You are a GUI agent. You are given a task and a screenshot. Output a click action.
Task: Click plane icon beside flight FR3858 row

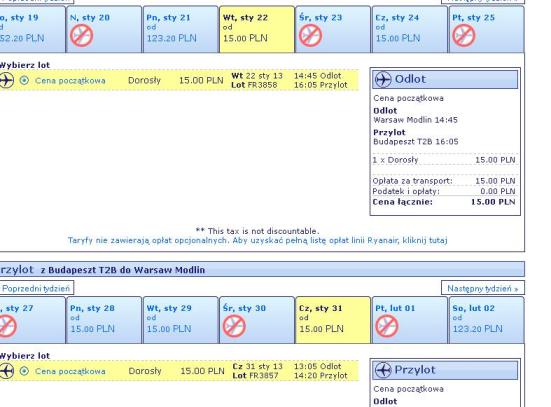[6, 80]
